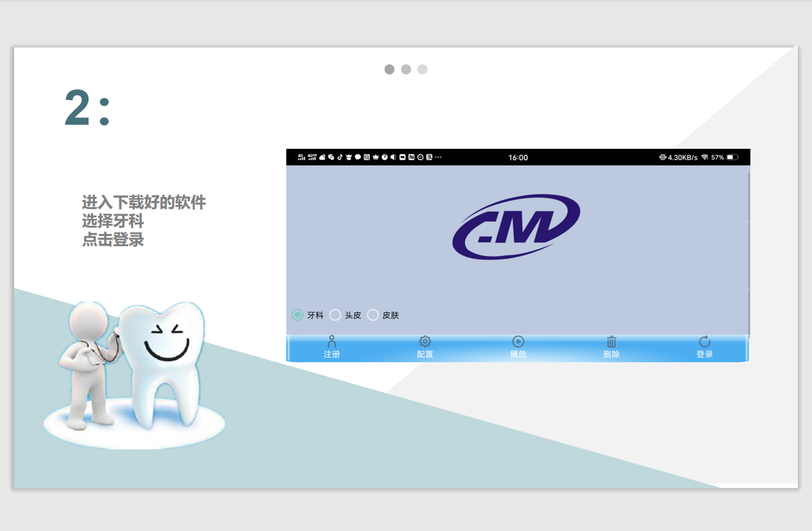812x531 pixels.
Task: Tap the 注册 person icon
Action: [x=332, y=342]
